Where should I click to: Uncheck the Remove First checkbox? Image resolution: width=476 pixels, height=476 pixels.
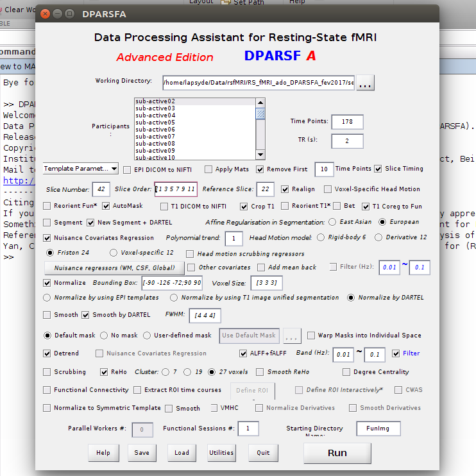pyautogui.click(x=260, y=169)
